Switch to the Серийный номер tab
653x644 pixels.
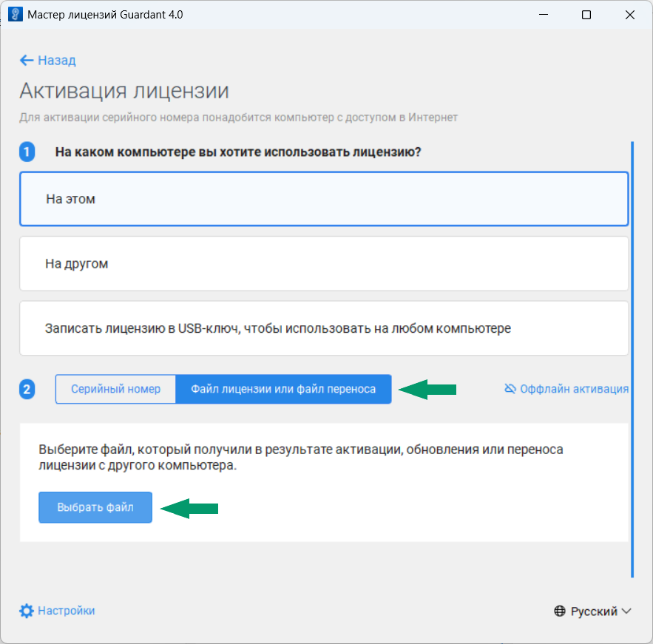tap(116, 389)
